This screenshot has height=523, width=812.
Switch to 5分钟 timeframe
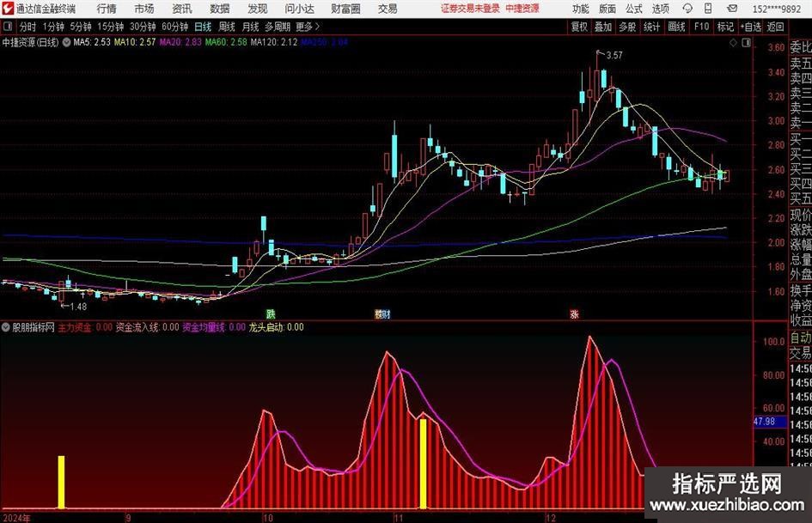[x=81, y=27]
